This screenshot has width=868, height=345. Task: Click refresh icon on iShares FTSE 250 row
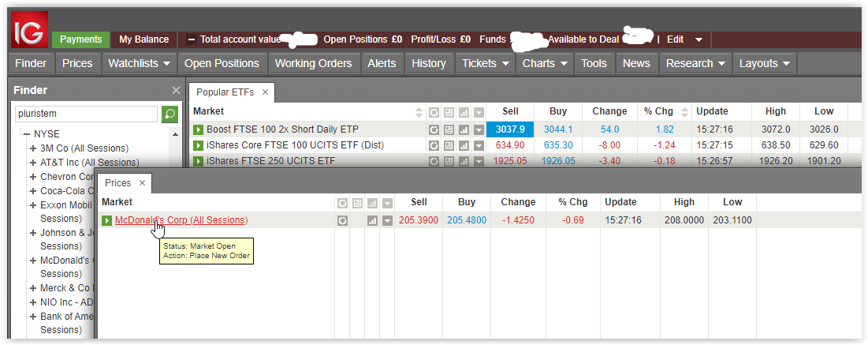tap(434, 161)
